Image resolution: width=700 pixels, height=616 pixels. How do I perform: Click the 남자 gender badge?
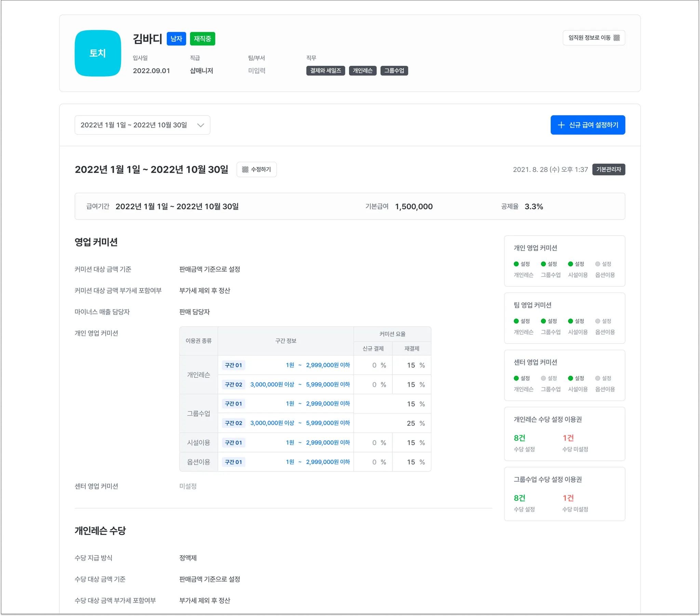click(x=176, y=39)
